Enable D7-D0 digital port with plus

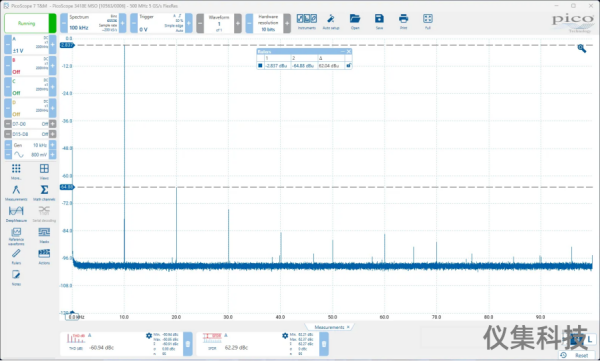[52, 124]
